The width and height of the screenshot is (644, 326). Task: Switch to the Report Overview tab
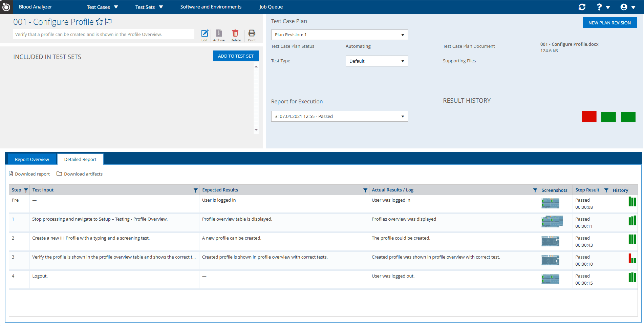pyautogui.click(x=32, y=160)
